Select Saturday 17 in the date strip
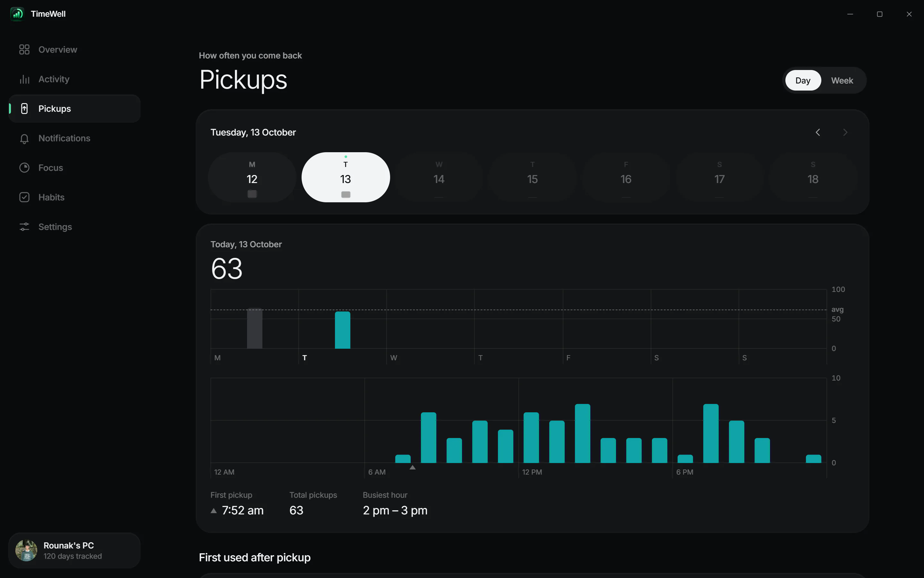Viewport: 924px width, 578px height. (x=719, y=177)
